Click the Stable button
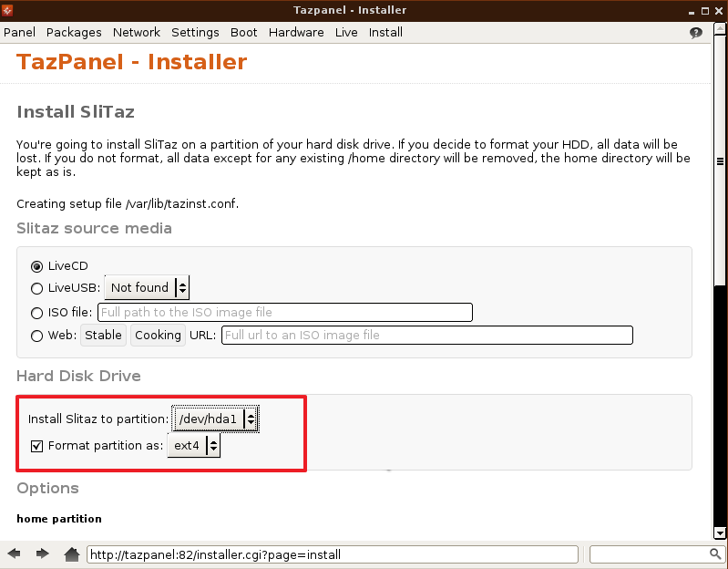 point(103,336)
